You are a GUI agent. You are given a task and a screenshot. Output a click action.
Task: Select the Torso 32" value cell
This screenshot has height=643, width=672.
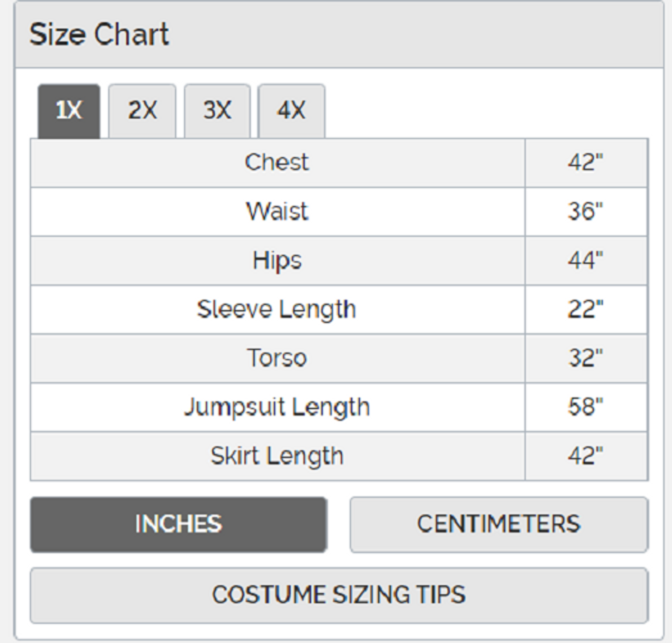click(585, 358)
